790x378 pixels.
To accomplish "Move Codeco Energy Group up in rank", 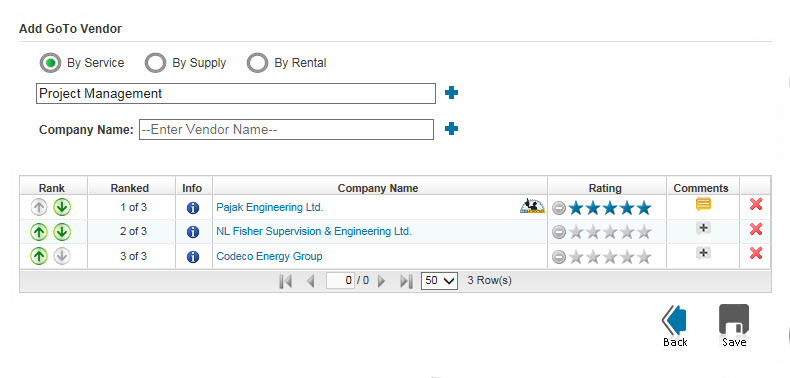I will 39,257.
